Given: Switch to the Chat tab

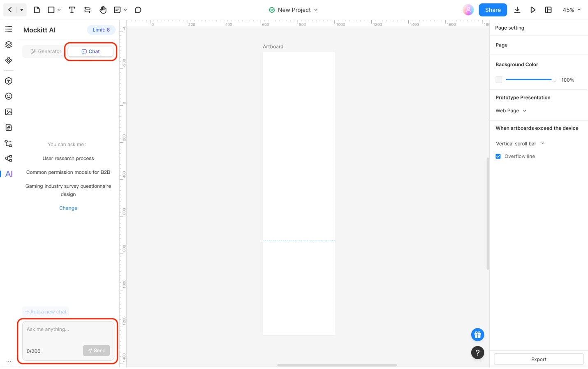Looking at the screenshot, I should (x=90, y=51).
